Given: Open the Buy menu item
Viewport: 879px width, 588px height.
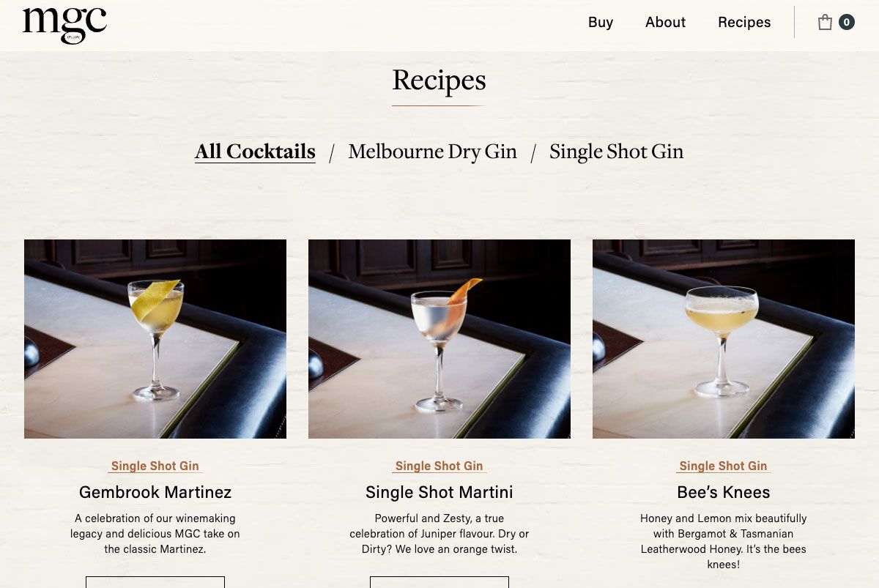Looking at the screenshot, I should coord(601,22).
